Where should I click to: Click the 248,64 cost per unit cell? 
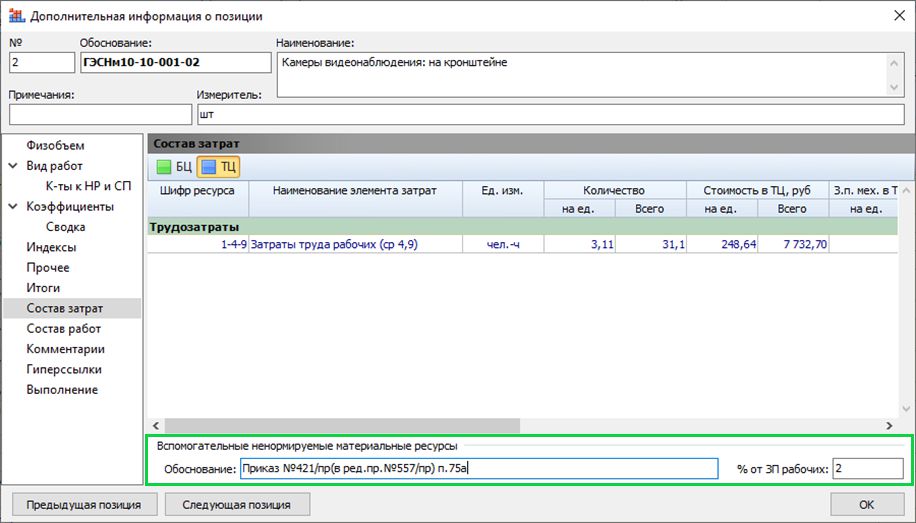[x=722, y=244]
